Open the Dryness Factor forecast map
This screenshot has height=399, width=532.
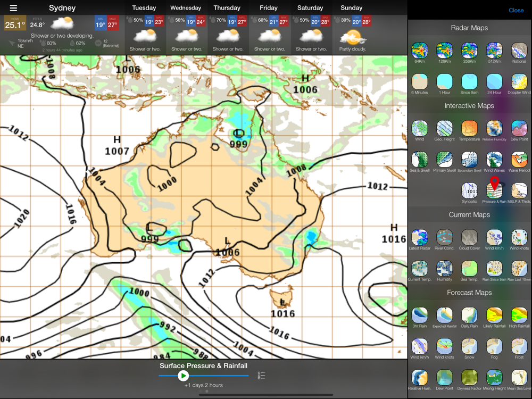(470, 378)
